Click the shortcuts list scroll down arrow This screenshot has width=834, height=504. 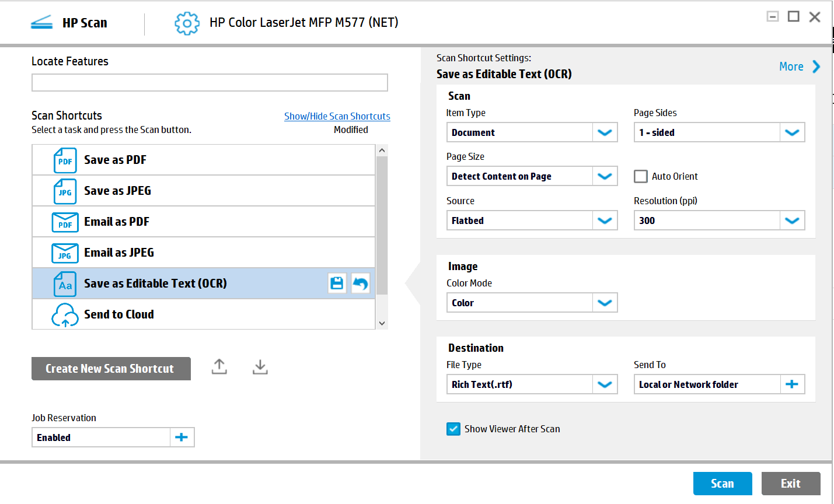tap(382, 323)
